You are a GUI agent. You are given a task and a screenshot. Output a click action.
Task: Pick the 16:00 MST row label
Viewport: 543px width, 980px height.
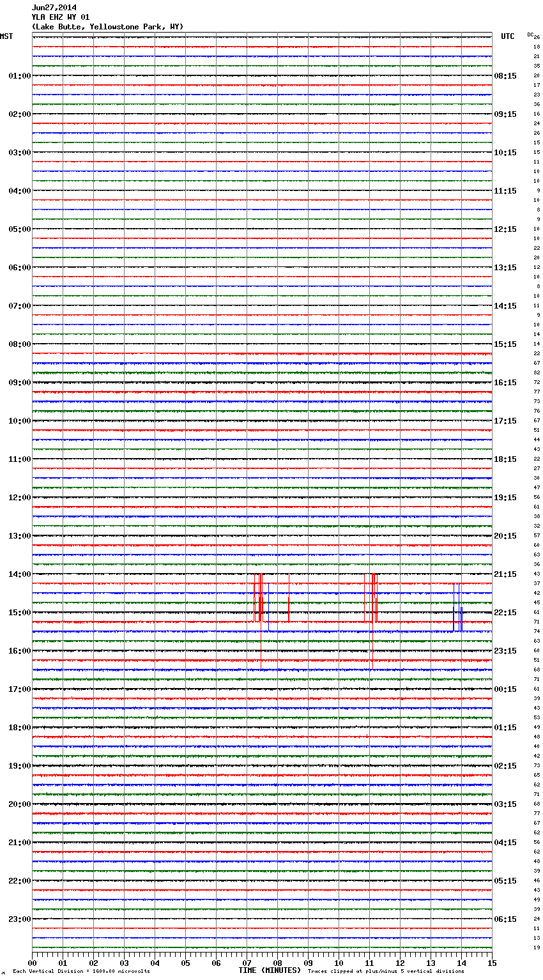pyautogui.click(x=19, y=651)
